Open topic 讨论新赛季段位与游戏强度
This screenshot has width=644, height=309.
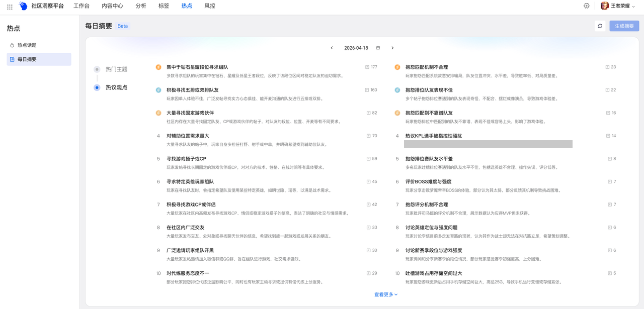(434, 250)
